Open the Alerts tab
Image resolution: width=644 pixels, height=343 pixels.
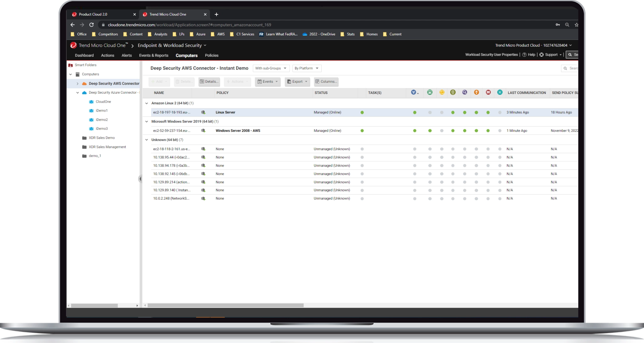point(127,55)
